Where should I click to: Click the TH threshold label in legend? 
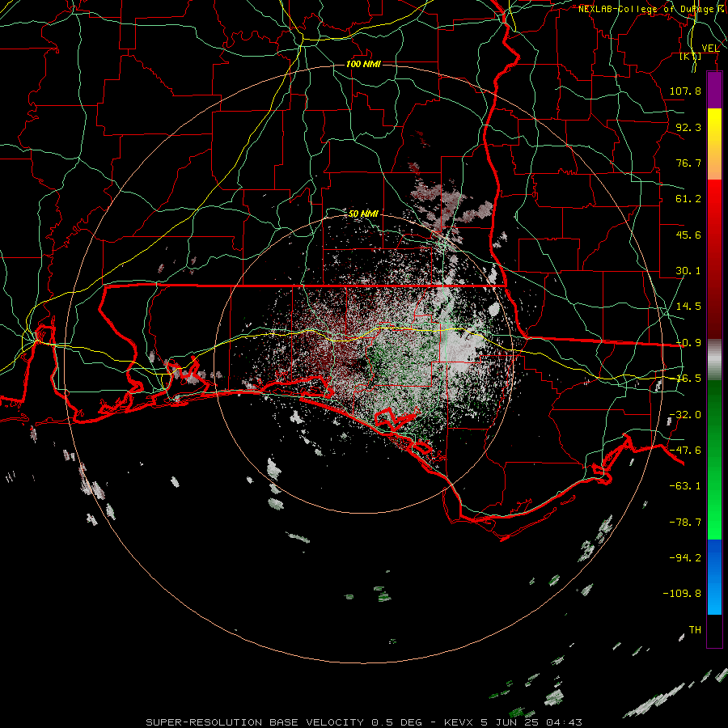pyautogui.click(x=695, y=629)
